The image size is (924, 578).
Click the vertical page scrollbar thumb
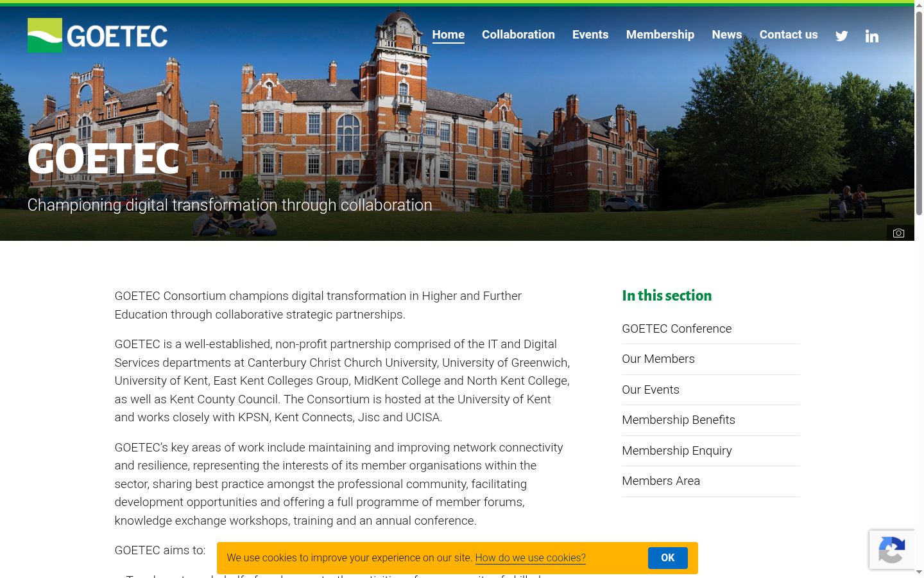[919, 112]
